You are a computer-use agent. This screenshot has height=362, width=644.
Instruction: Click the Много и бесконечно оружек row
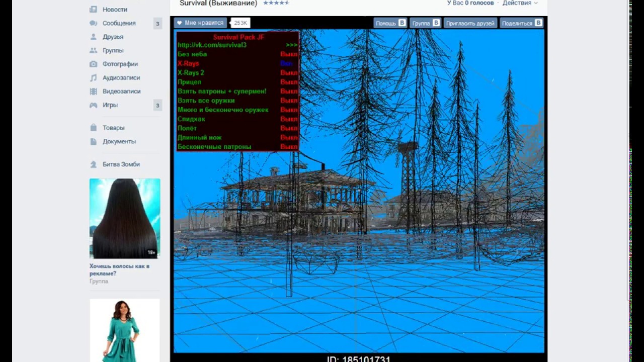tap(237, 110)
